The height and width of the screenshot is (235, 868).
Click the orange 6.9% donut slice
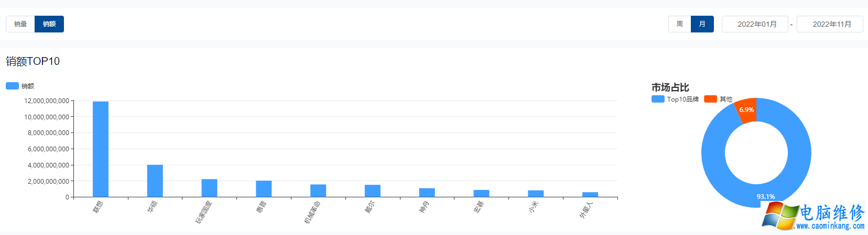point(746,110)
